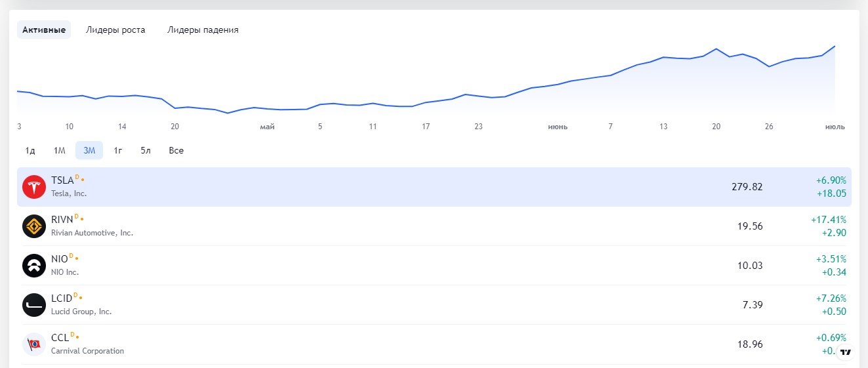The height and width of the screenshot is (368, 868).
Task: Display the Все time range
Action: click(x=176, y=150)
